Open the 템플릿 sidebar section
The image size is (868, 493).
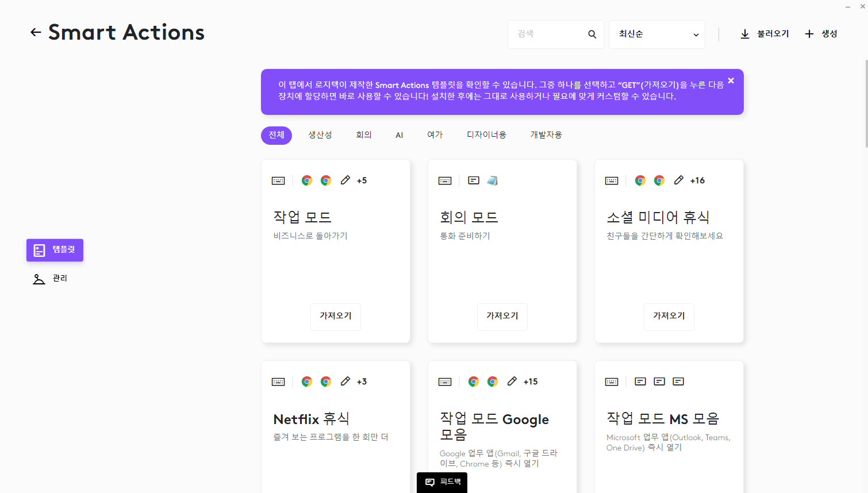click(x=55, y=250)
